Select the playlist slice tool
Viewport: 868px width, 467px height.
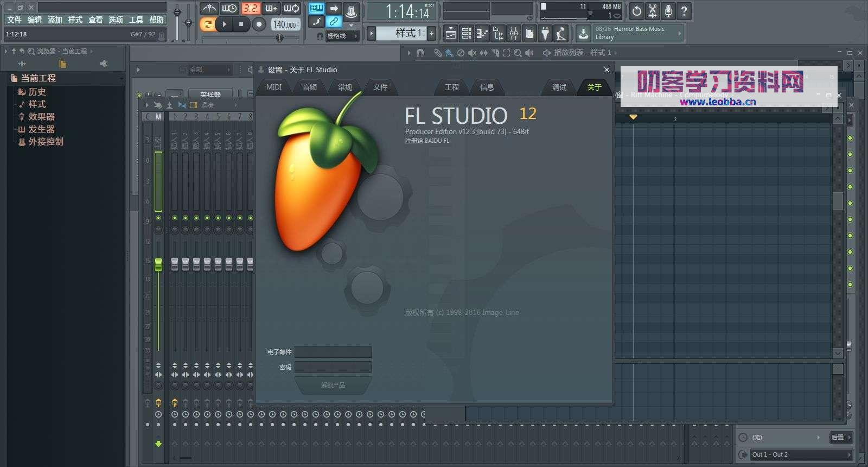point(495,53)
